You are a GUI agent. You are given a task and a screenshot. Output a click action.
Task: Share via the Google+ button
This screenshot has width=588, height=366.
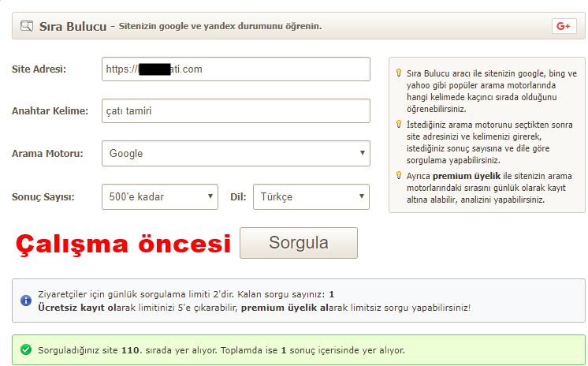(x=564, y=26)
